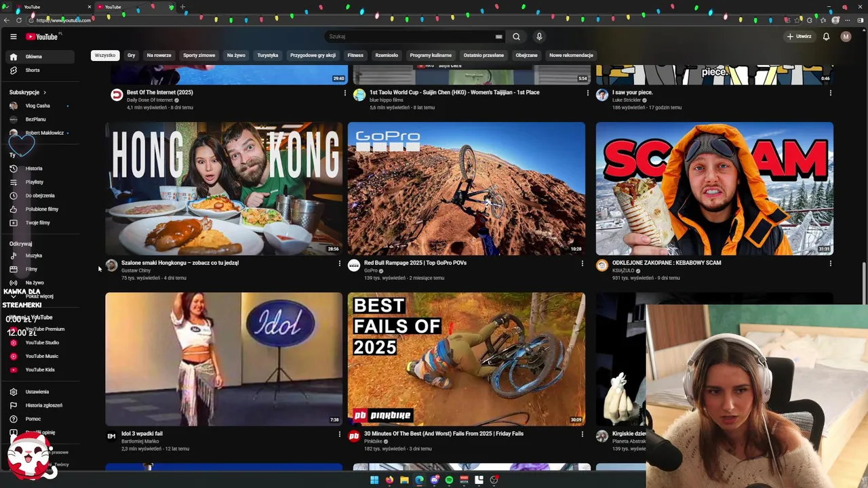Select the Wszystko filter chip
Image resolution: width=868 pixels, height=488 pixels.
105,56
